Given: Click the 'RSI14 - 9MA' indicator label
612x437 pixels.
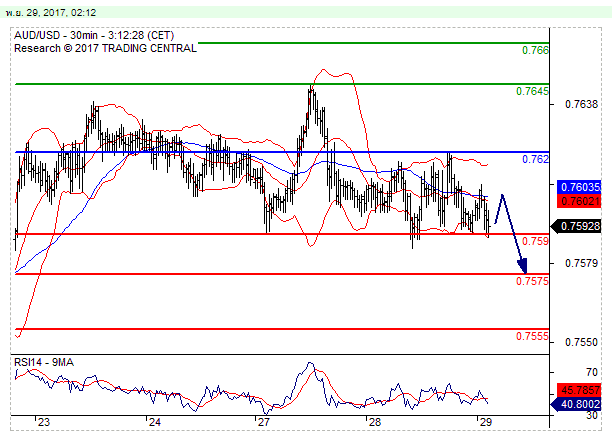Looking at the screenshot, I should [44, 362].
